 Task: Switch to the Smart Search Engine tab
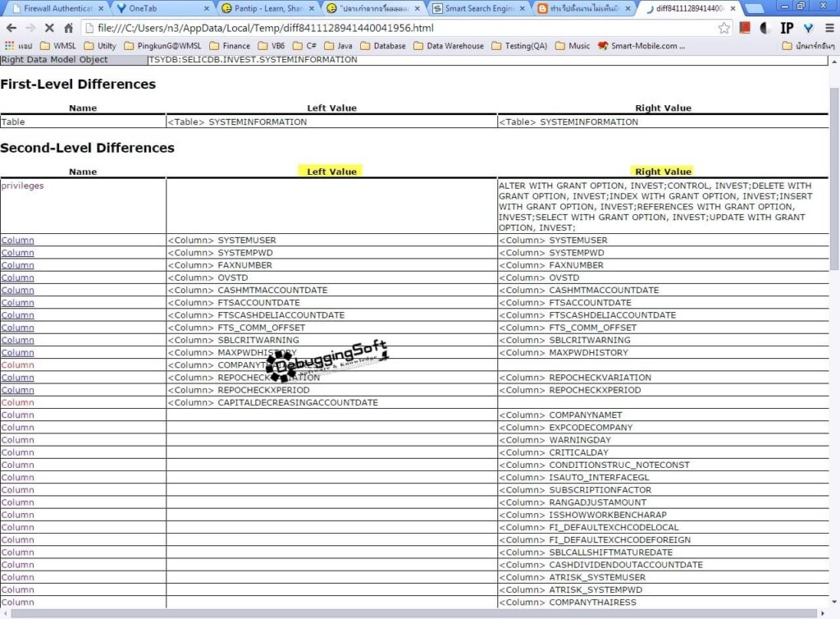(x=478, y=8)
